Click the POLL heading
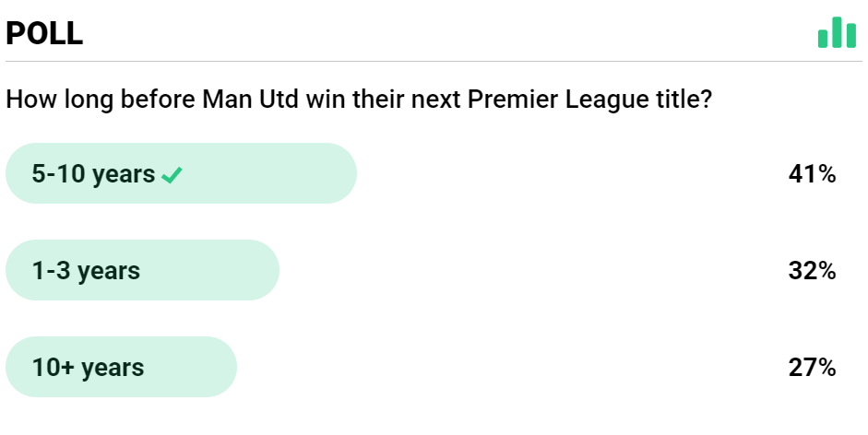The width and height of the screenshot is (868, 435). click(44, 33)
